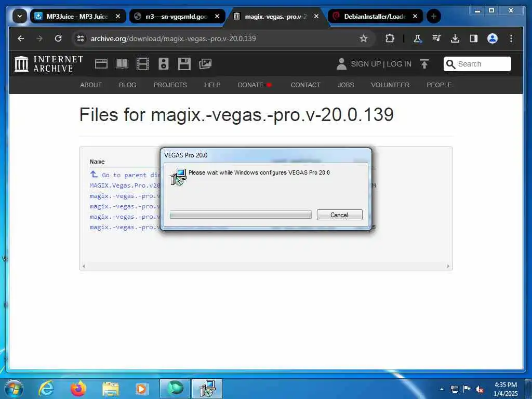Click the installer taskbar button
532x399 pixels.
tap(207, 389)
